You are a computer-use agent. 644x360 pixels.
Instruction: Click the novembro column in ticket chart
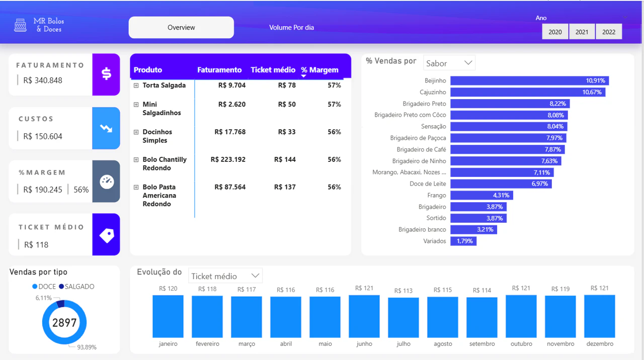[x=560, y=317]
